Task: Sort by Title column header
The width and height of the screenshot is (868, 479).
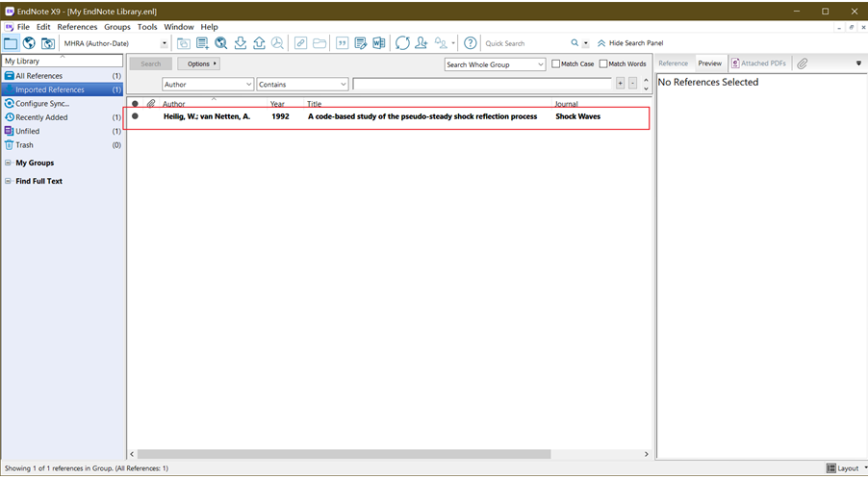Action: [x=314, y=104]
